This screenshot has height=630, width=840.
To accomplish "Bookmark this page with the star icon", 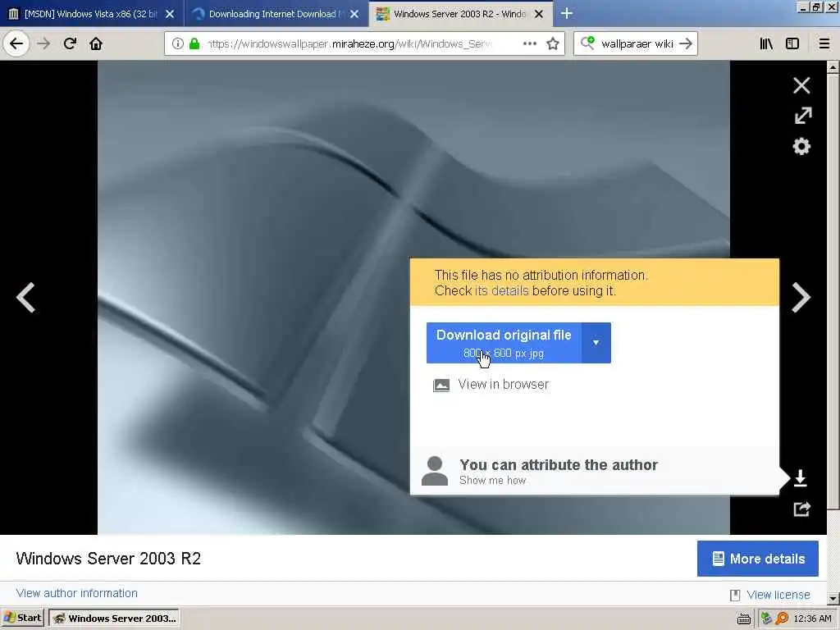I will [x=553, y=43].
